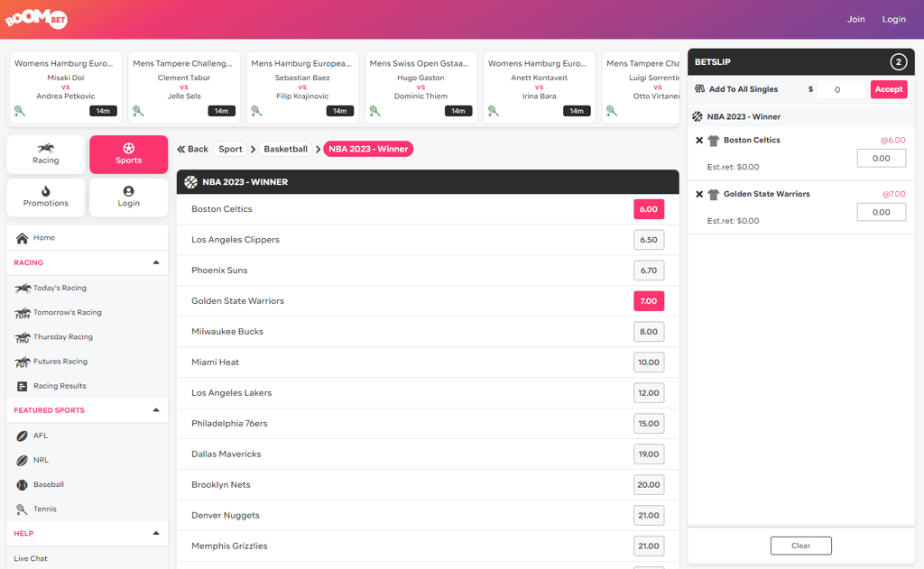
Task: Open Live Chat in Help section
Action: pos(31,558)
